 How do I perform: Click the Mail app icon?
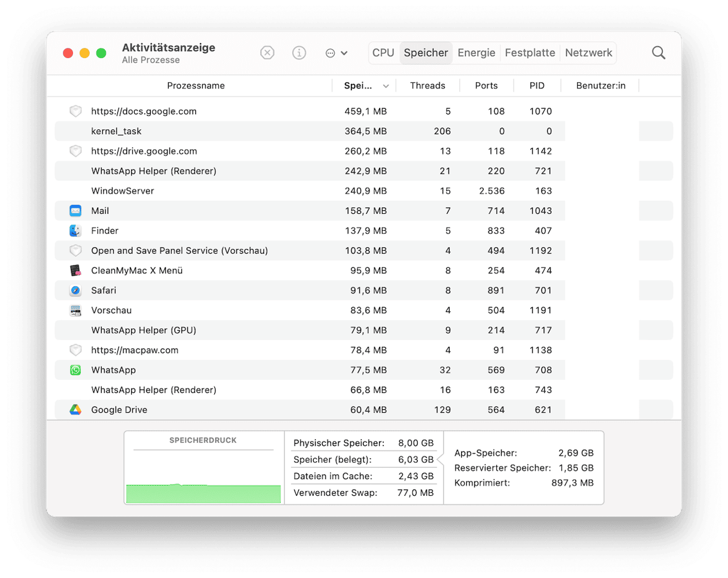pos(75,211)
